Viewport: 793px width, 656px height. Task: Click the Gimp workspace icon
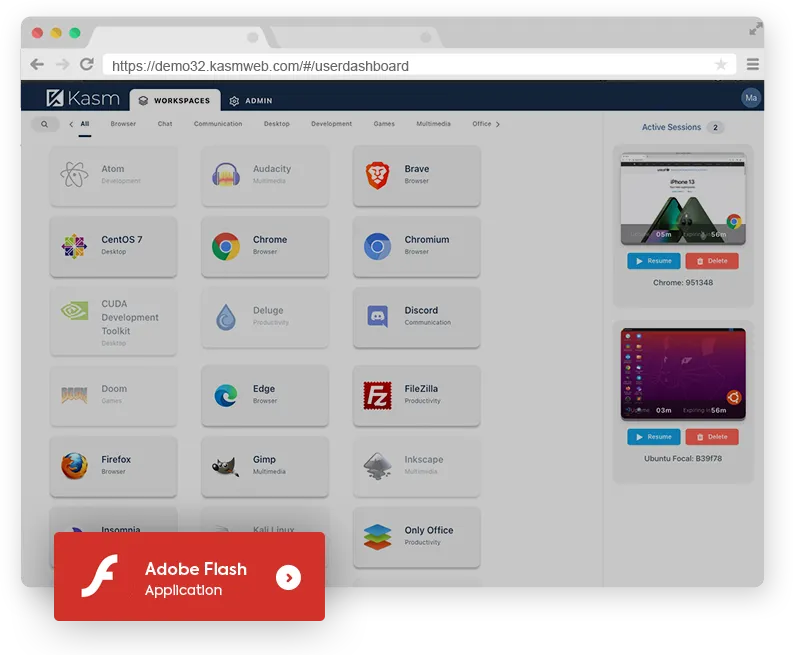[225, 466]
